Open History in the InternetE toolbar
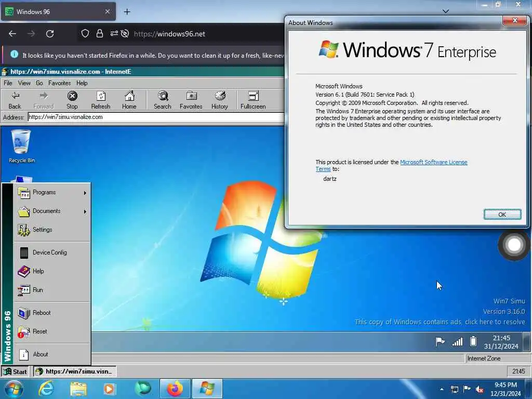532x399 pixels. [220, 100]
